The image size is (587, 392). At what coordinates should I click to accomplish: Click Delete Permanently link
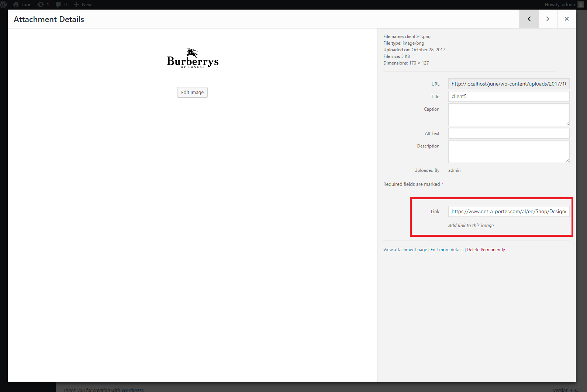[486, 250]
